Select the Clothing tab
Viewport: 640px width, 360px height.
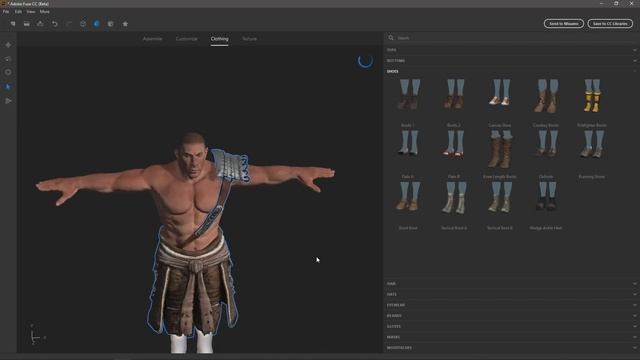tap(219, 39)
